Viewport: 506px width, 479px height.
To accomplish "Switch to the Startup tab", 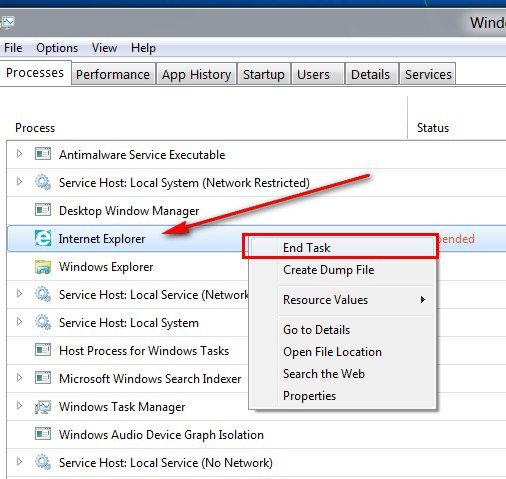I will click(264, 74).
